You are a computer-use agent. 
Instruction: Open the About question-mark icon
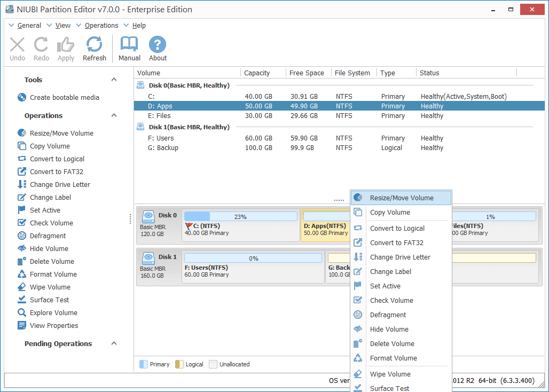(x=158, y=44)
